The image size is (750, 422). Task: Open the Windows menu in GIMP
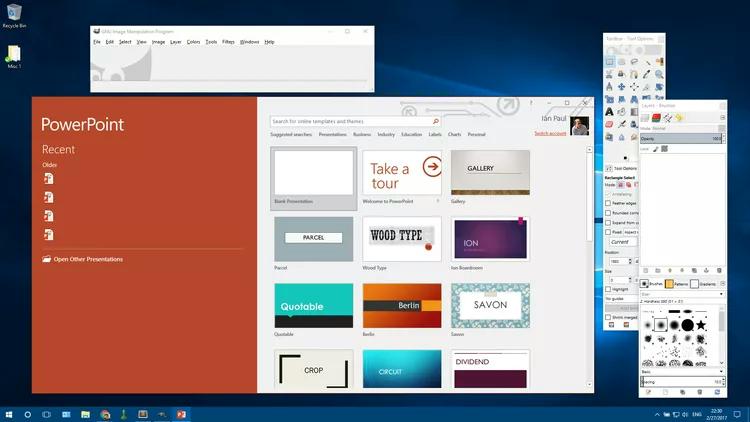pyautogui.click(x=249, y=42)
